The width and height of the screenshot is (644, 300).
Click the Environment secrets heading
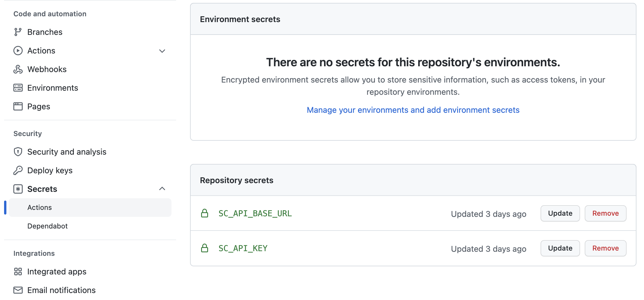[240, 19]
